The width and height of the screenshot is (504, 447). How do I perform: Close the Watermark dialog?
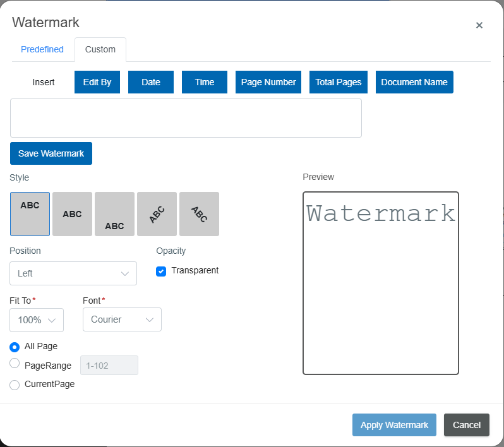pyautogui.click(x=479, y=25)
